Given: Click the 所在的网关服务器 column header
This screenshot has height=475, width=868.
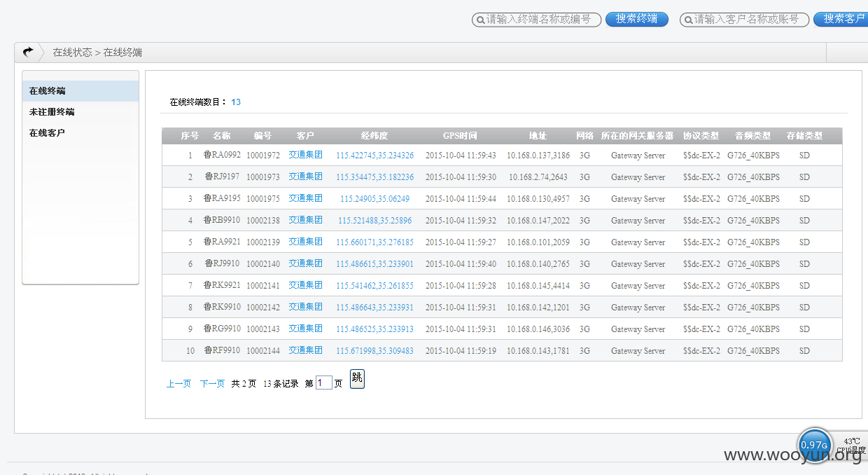Looking at the screenshot, I should pyautogui.click(x=638, y=136).
